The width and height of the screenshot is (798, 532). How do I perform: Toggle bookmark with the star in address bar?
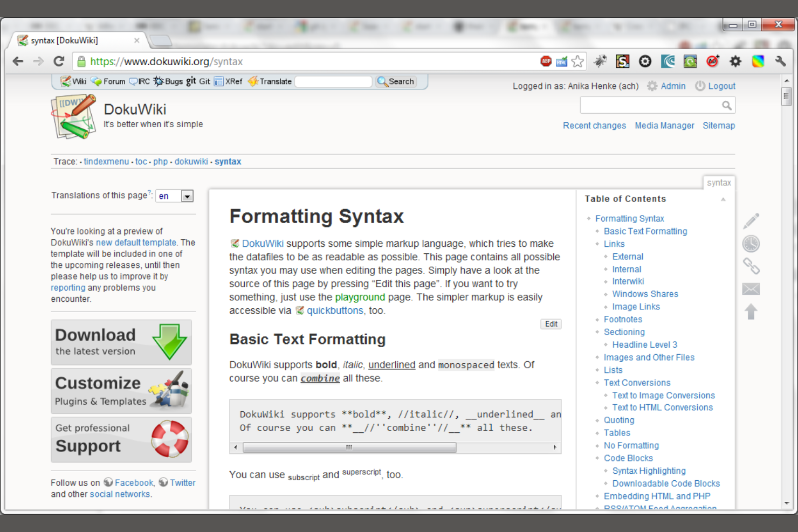pos(578,61)
